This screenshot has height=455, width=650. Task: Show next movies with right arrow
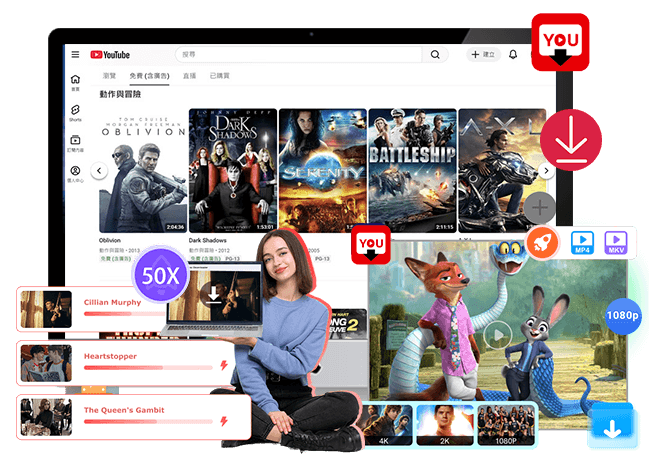point(546,170)
